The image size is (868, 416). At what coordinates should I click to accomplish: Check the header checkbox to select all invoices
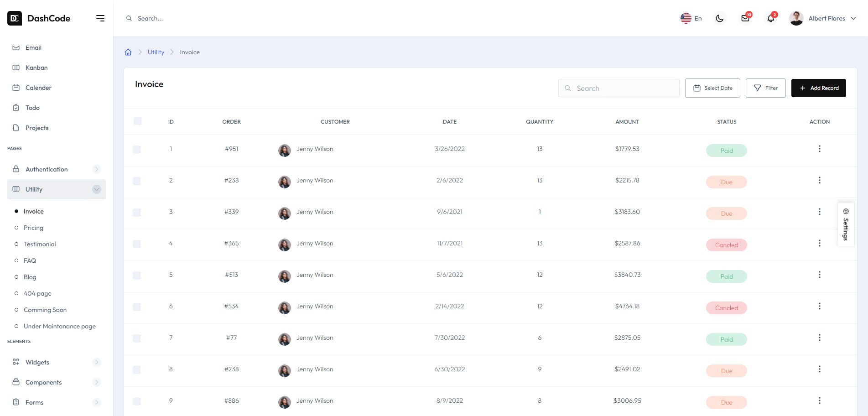click(x=137, y=121)
